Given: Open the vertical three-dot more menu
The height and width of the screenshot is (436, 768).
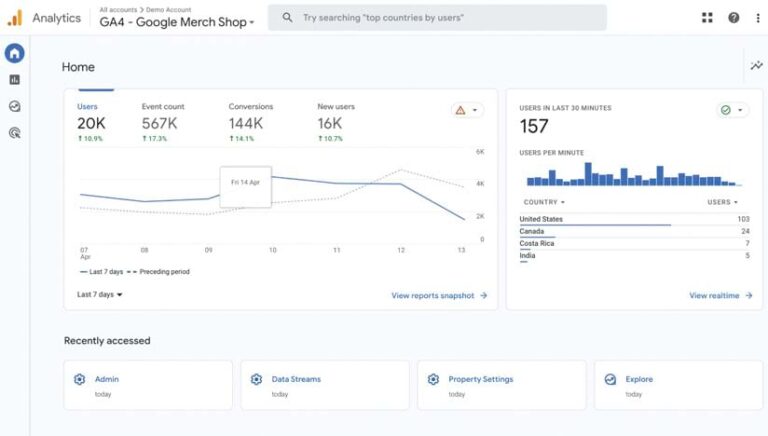Looking at the screenshot, I should click(757, 18).
